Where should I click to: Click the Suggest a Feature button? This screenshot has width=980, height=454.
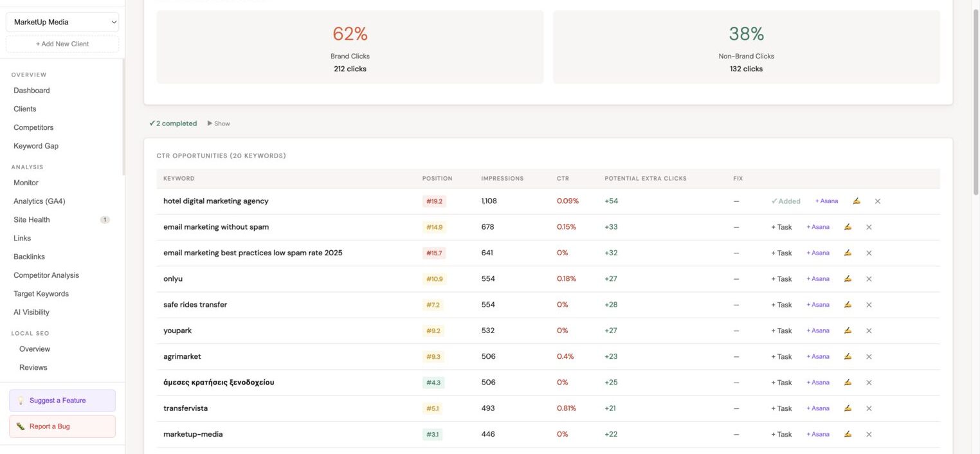coord(62,401)
